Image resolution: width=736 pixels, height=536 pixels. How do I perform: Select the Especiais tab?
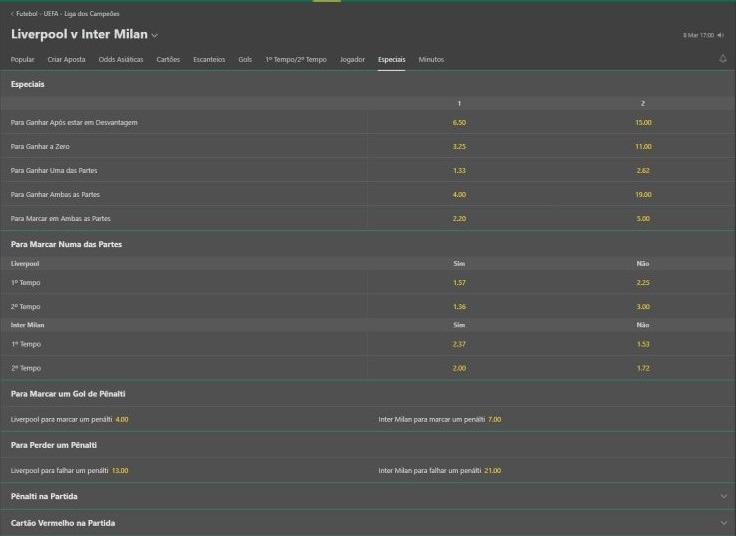tap(391, 60)
